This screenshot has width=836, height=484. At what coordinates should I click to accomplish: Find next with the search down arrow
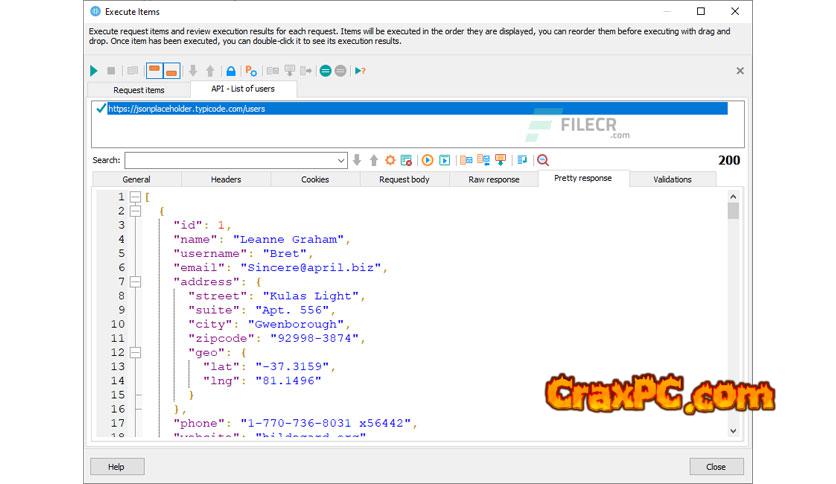point(357,160)
